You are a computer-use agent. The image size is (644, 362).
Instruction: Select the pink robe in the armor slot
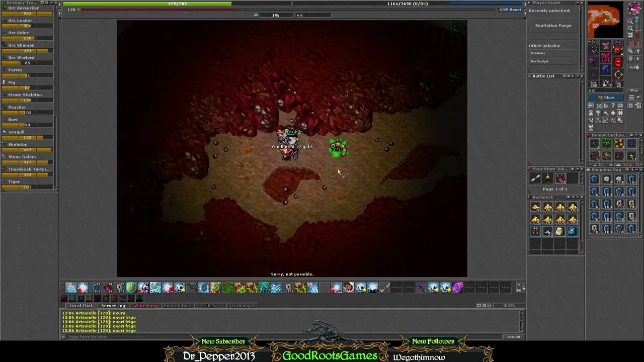[x=606, y=57]
